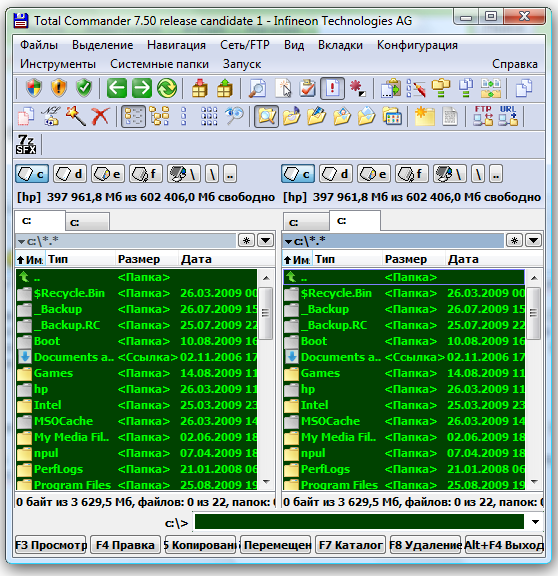The width and height of the screenshot is (558, 576).
Task: Pack files with the red-arrow box icon
Action: (x=200, y=88)
